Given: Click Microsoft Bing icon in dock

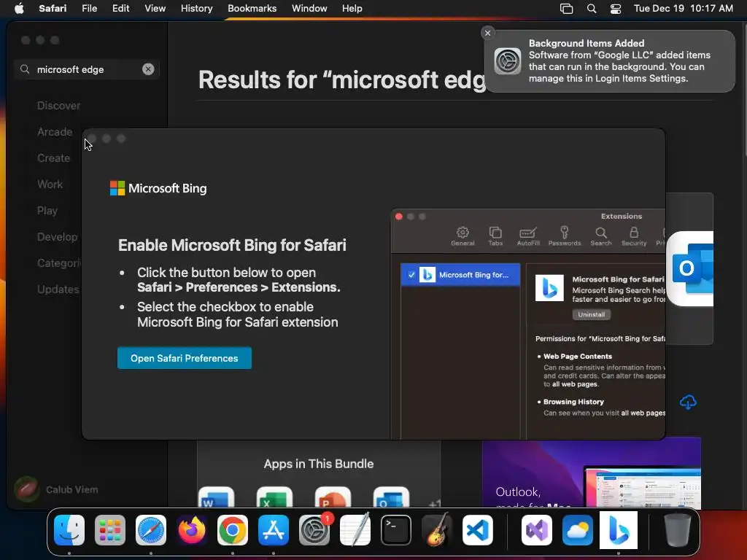Looking at the screenshot, I should point(619,530).
